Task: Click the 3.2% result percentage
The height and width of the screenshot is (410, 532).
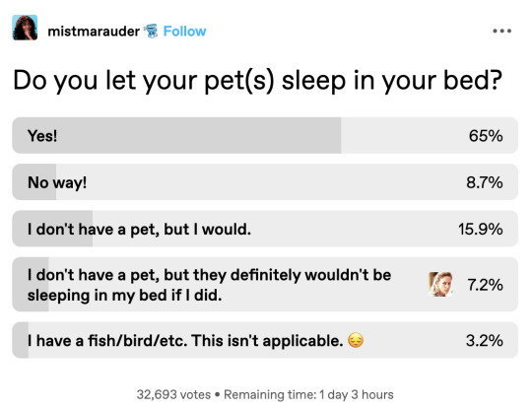Action: pos(485,340)
